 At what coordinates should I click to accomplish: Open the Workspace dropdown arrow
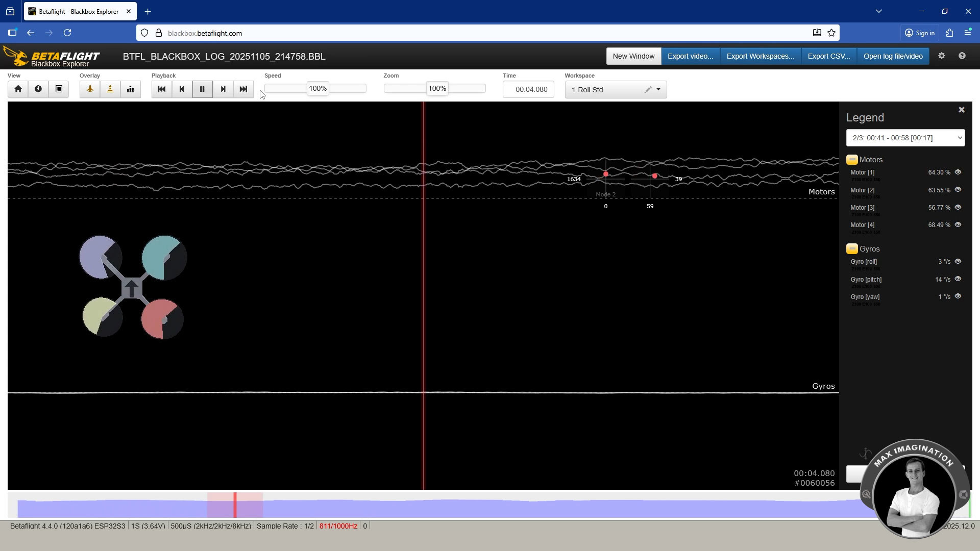659,89
